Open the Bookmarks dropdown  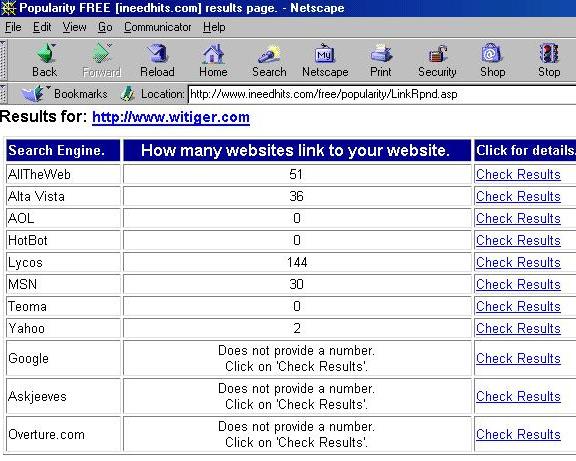pos(64,94)
